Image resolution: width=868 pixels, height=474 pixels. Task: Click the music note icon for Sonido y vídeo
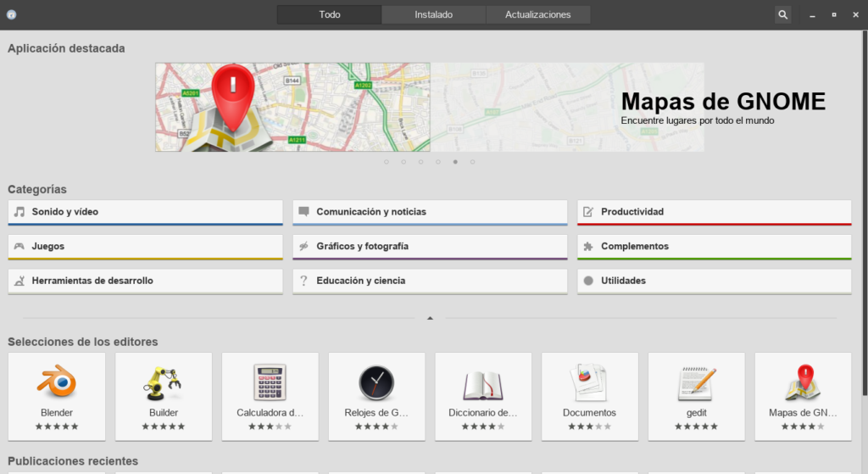coord(19,211)
